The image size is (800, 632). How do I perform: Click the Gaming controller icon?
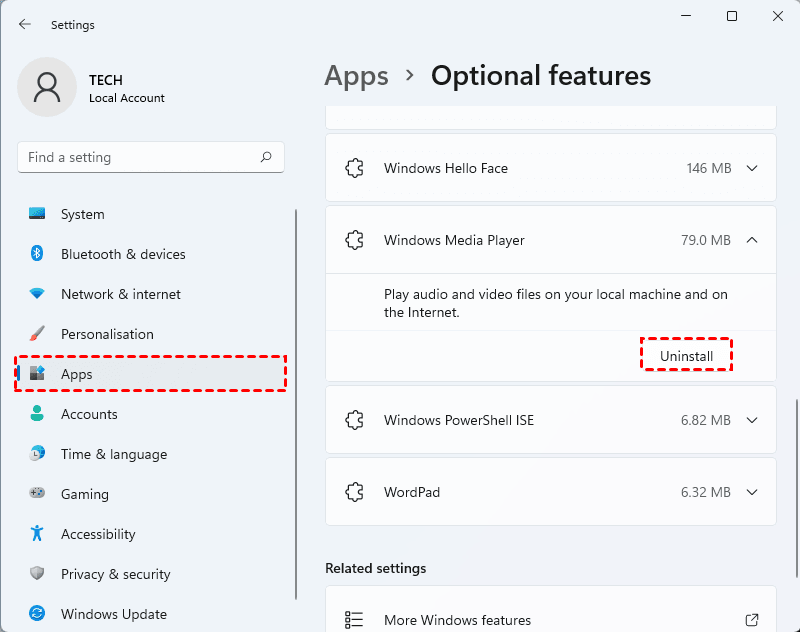37,494
